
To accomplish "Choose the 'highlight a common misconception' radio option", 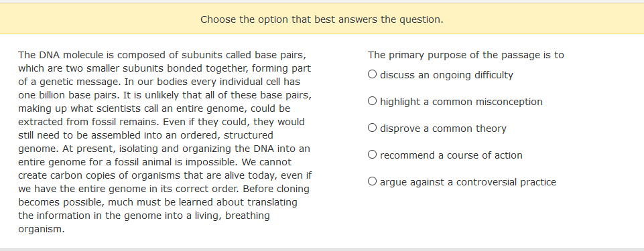I will [372, 101].
